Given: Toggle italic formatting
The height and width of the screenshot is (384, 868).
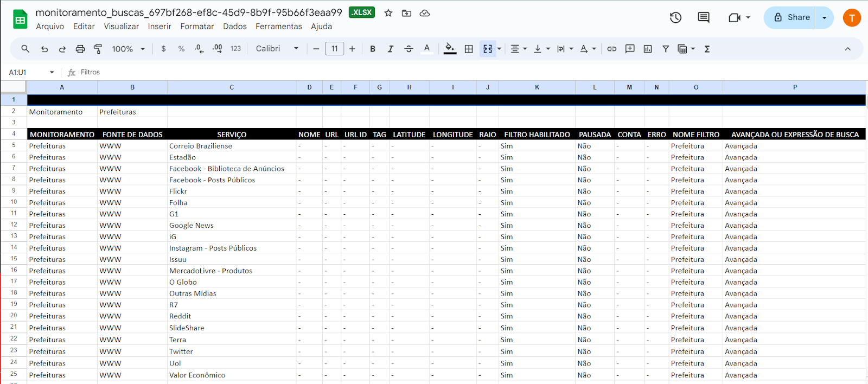Looking at the screenshot, I should 391,49.
